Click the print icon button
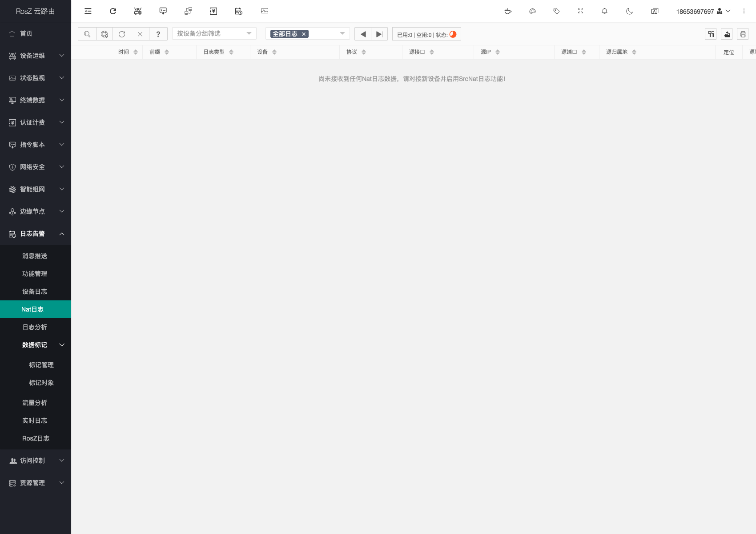 pos(743,34)
